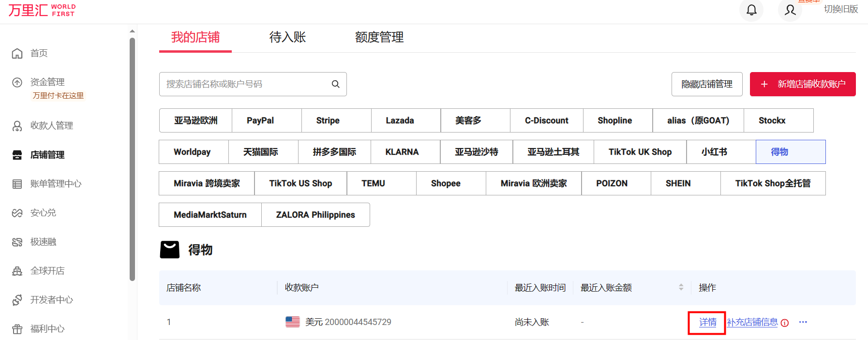Switch to the 待入账 tab
The height and width of the screenshot is (340, 868).
[x=287, y=37]
